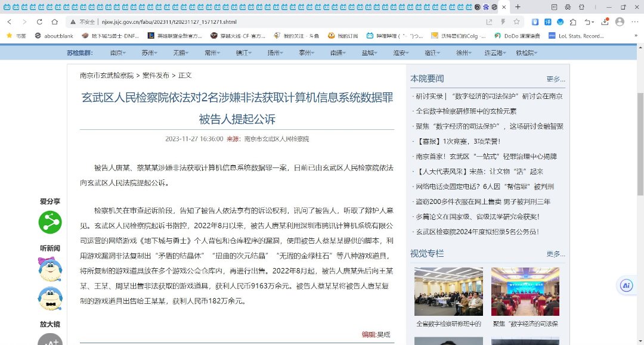This screenshot has width=644, height=345.
Task: Expand the 南京 dropdown
Action: (x=118, y=52)
